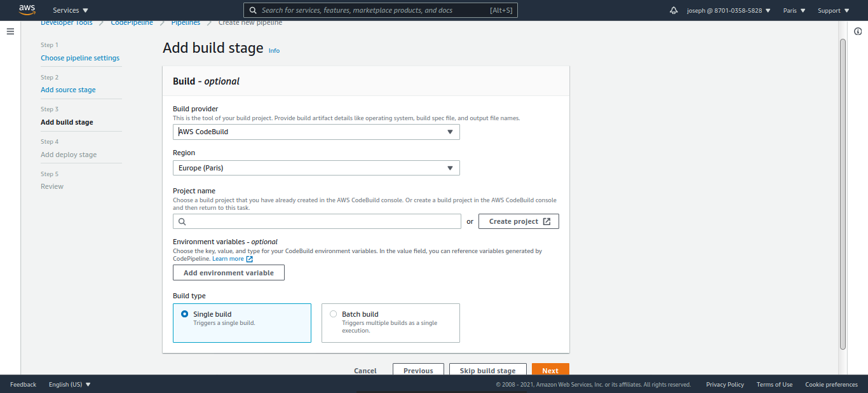Screen dimensions: 868x393
Task: Open the notifications bell
Action: pos(674,10)
